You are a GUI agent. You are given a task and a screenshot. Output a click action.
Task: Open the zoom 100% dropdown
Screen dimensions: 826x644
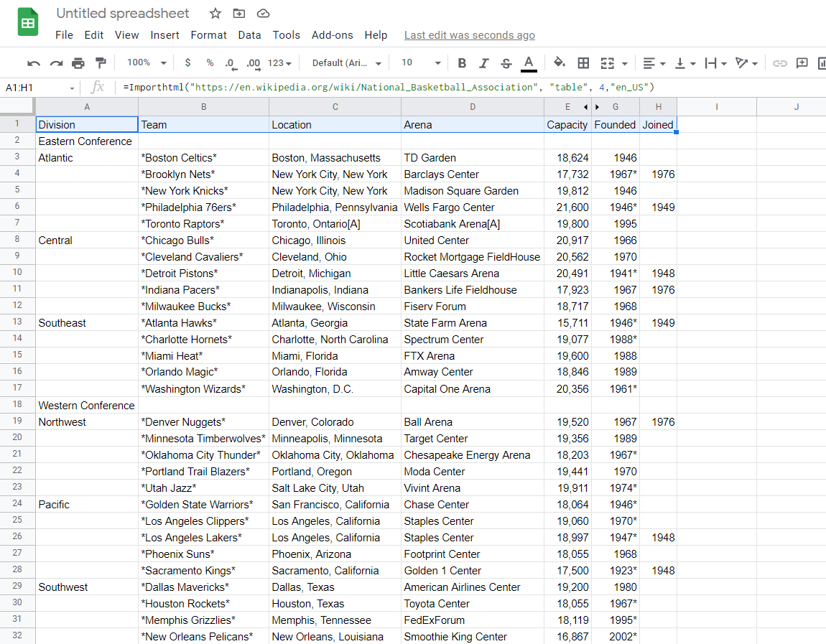click(147, 62)
